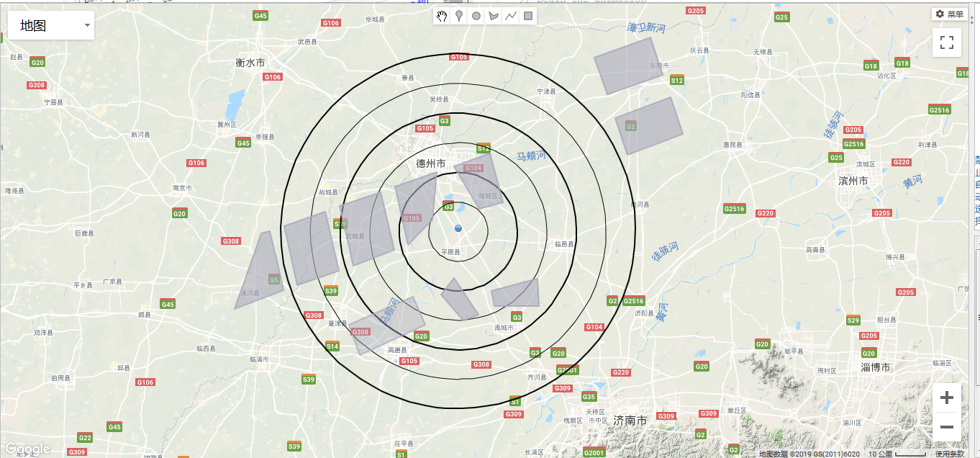Screen dimensions: 980x458
Task: Click the 吴桥县 label
Action: click(x=439, y=99)
